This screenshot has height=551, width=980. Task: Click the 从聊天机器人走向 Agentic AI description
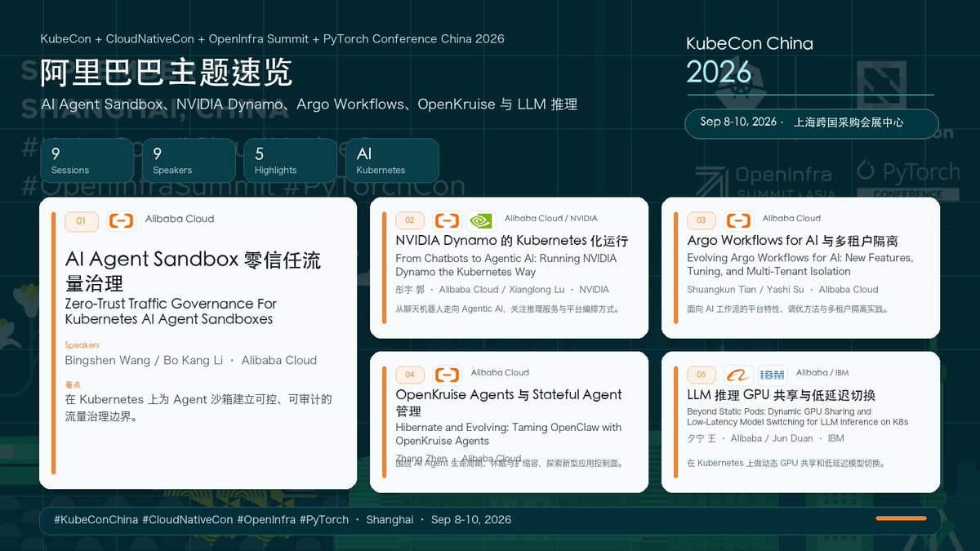pos(508,309)
